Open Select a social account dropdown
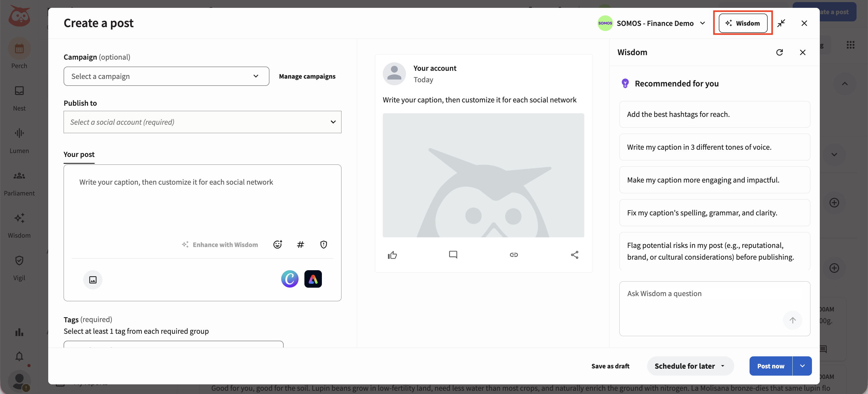This screenshot has height=394, width=868. [x=203, y=122]
